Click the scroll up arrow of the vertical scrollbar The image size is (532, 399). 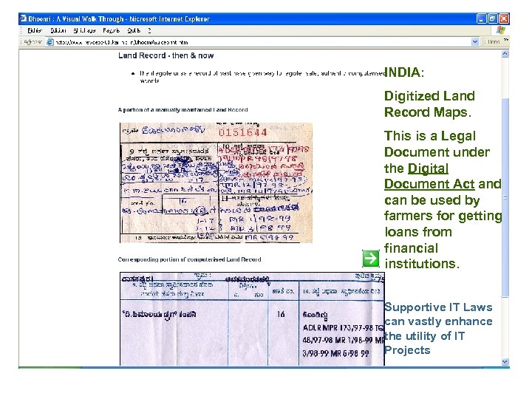(x=505, y=54)
